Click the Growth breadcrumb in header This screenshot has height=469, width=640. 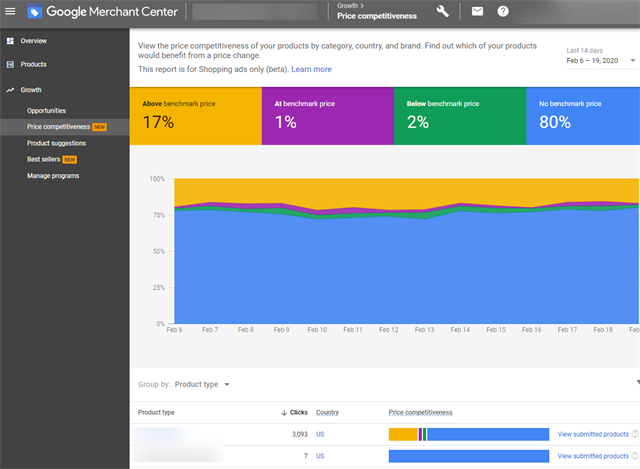point(347,6)
